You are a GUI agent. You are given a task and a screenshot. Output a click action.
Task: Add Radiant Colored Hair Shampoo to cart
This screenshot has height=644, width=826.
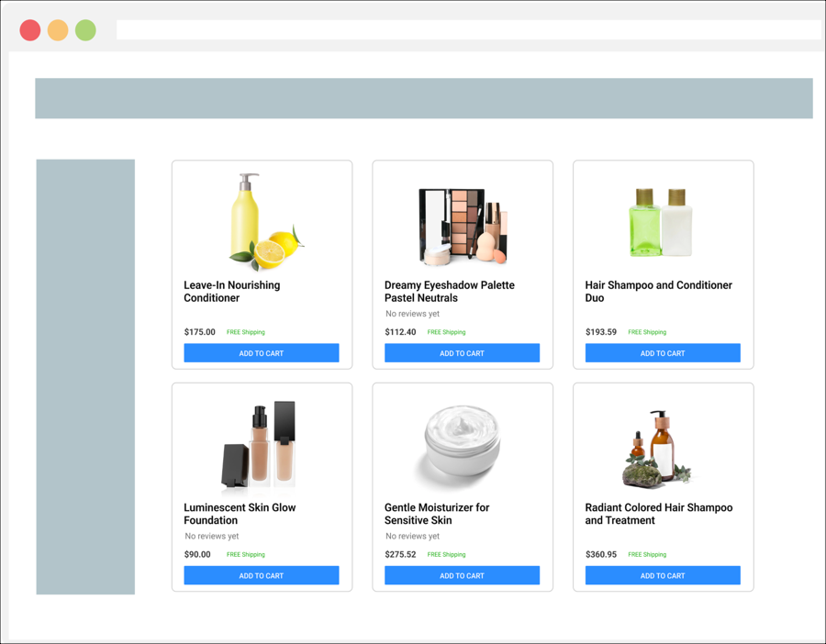663,575
